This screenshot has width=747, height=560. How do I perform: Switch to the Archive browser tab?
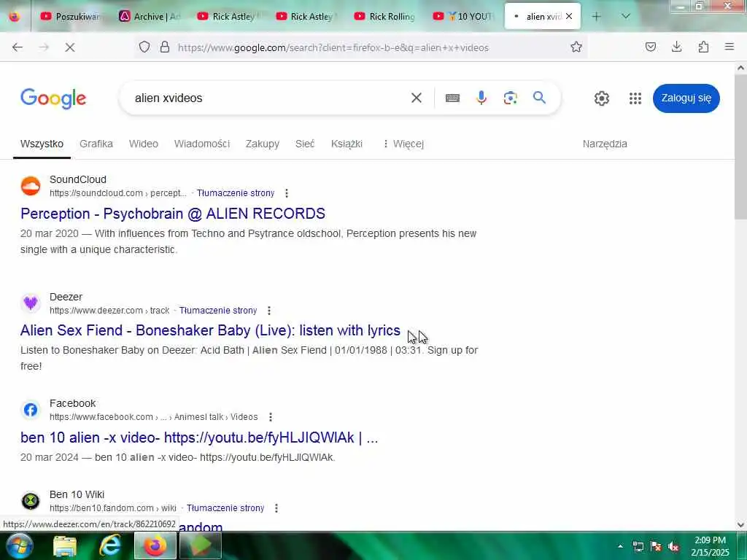click(x=150, y=17)
